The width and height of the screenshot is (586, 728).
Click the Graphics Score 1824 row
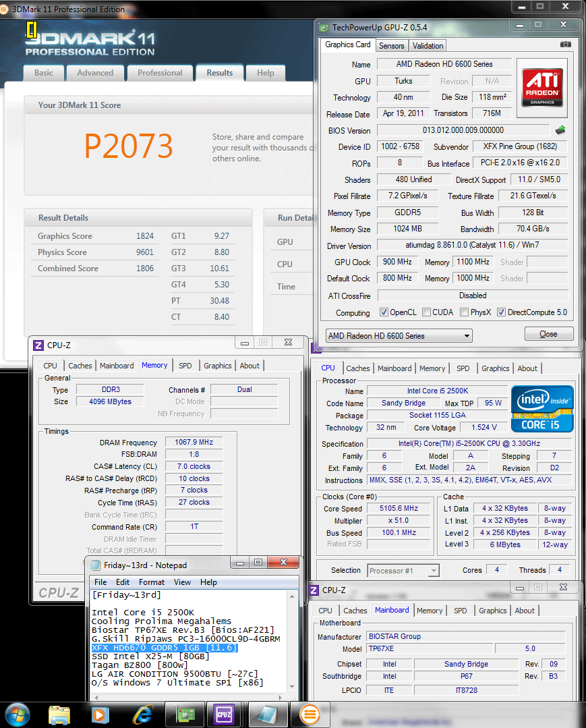pos(95,236)
